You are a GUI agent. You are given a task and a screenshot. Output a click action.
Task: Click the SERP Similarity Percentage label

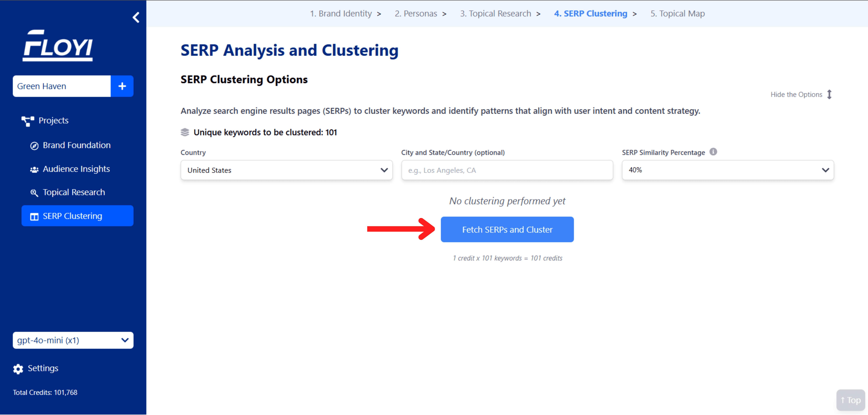pyautogui.click(x=663, y=152)
